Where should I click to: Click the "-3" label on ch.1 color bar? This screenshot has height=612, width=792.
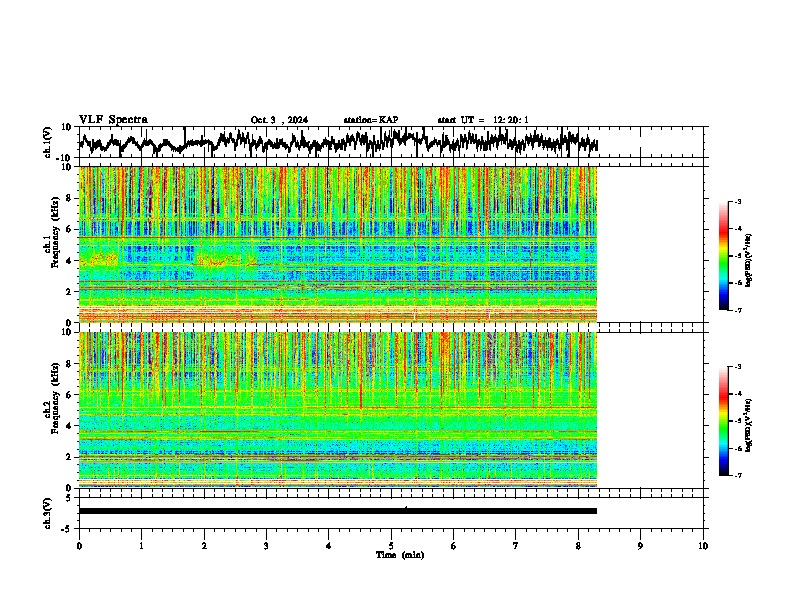pyautogui.click(x=738, y=201)
